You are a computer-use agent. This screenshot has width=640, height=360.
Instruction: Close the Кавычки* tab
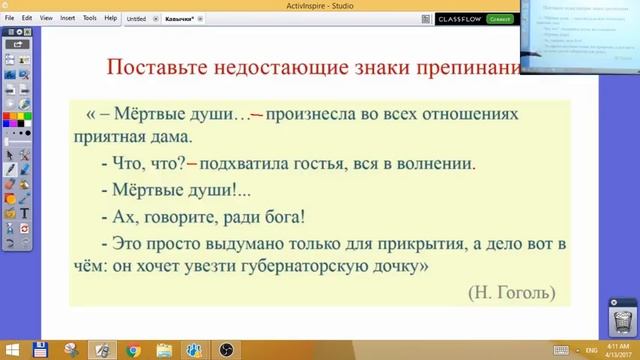click(200, 19)
